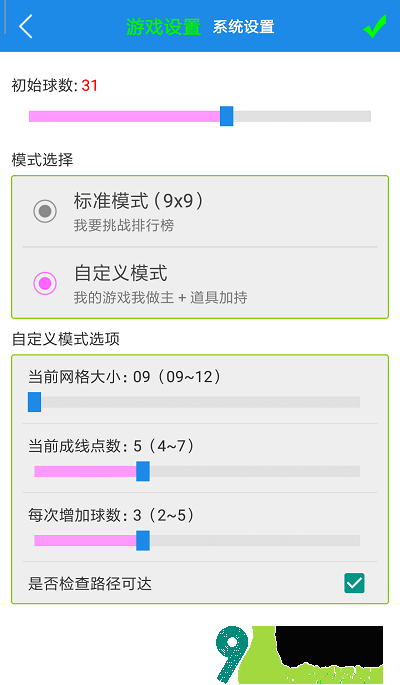Click the gray end of 每次增加球数 track
The height and width of the screenshot is (685, 400).
coord(255,541)
